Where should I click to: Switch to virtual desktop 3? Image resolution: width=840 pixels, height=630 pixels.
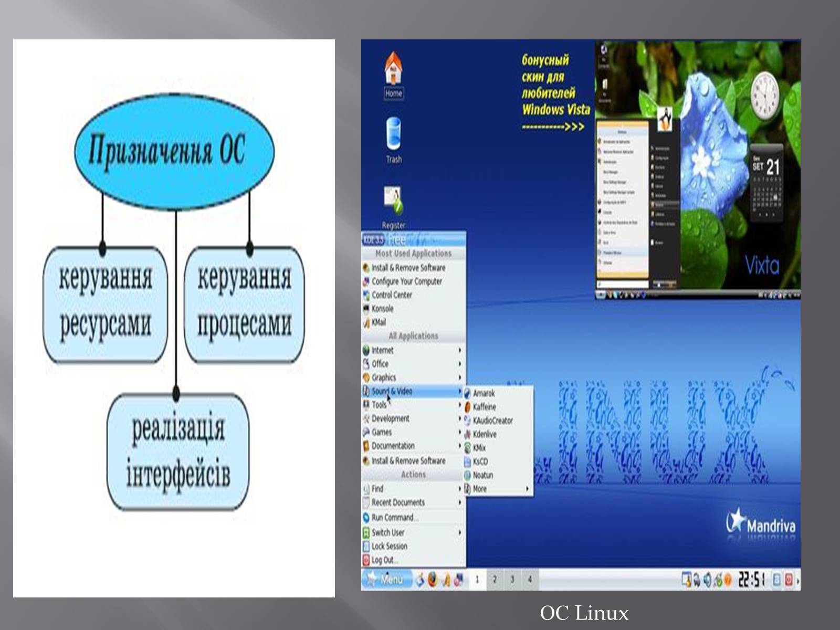(512, 580)
